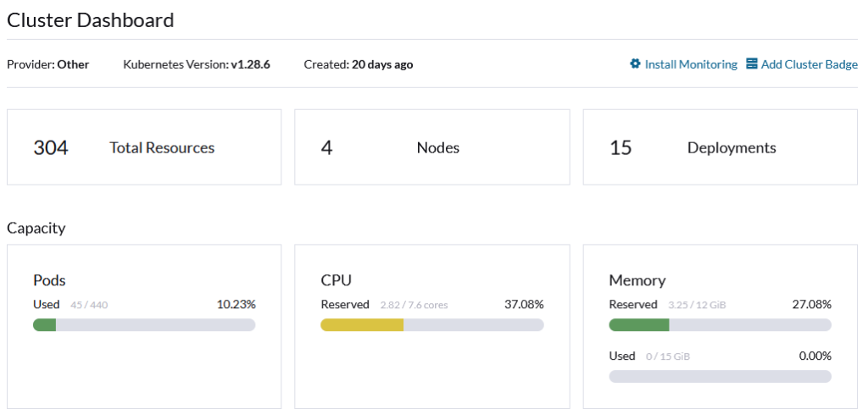
Task: Open the Add Cluster Badge link
Action: [x=802, y=64]
